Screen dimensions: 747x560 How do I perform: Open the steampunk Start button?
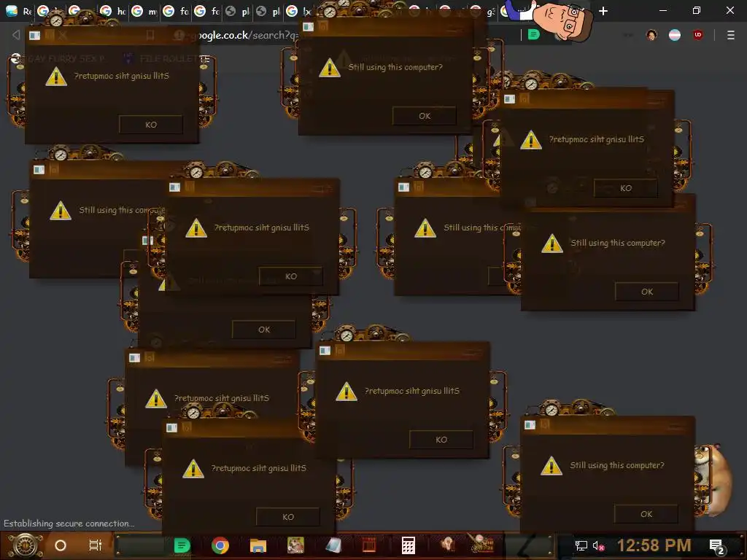click(25, 545)
